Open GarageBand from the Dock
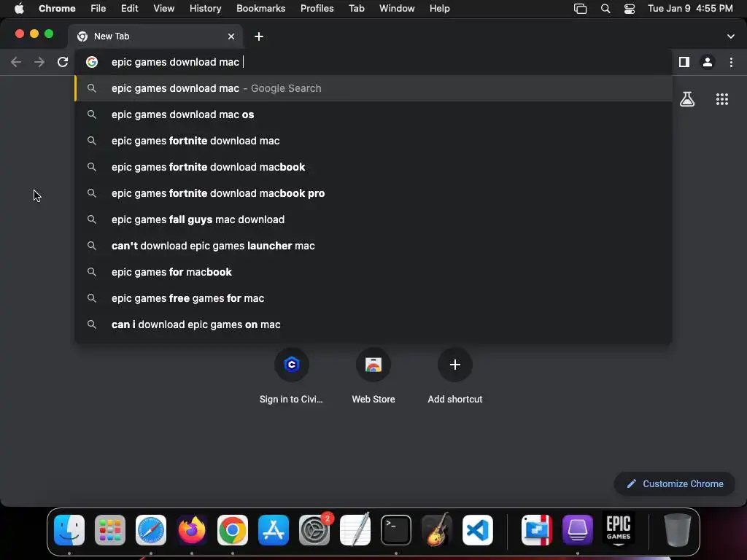 [437, 530]
